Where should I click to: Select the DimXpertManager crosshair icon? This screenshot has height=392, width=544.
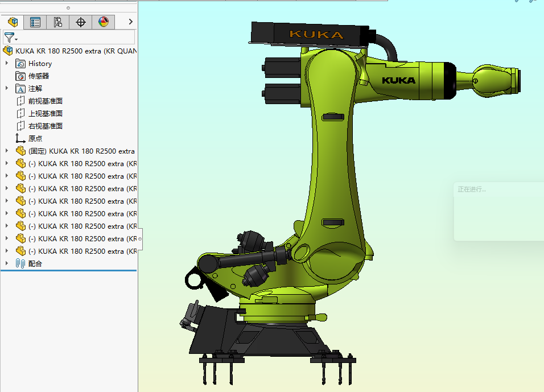80,22
